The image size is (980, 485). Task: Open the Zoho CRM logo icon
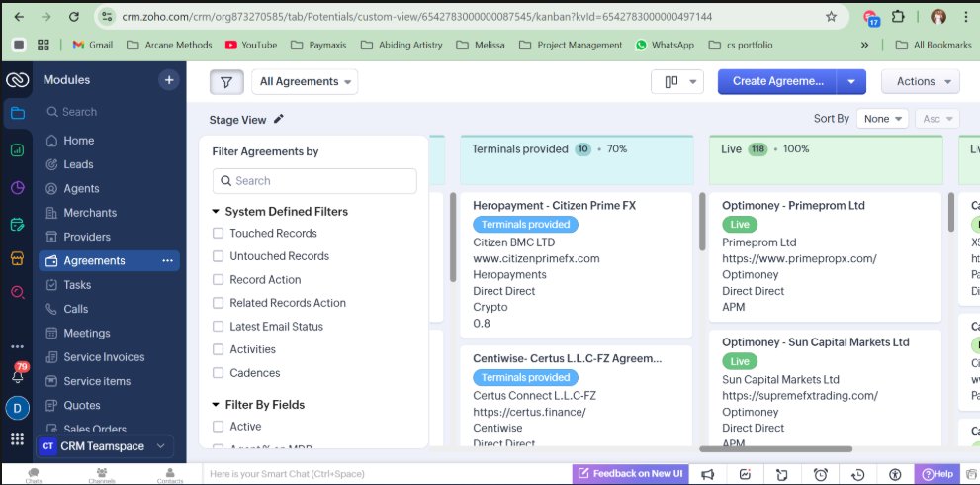[x=17, y=80]
